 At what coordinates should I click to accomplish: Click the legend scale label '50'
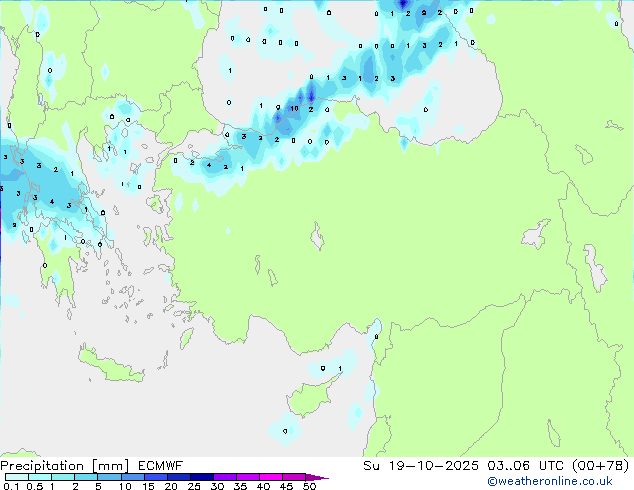click(310, 486)
